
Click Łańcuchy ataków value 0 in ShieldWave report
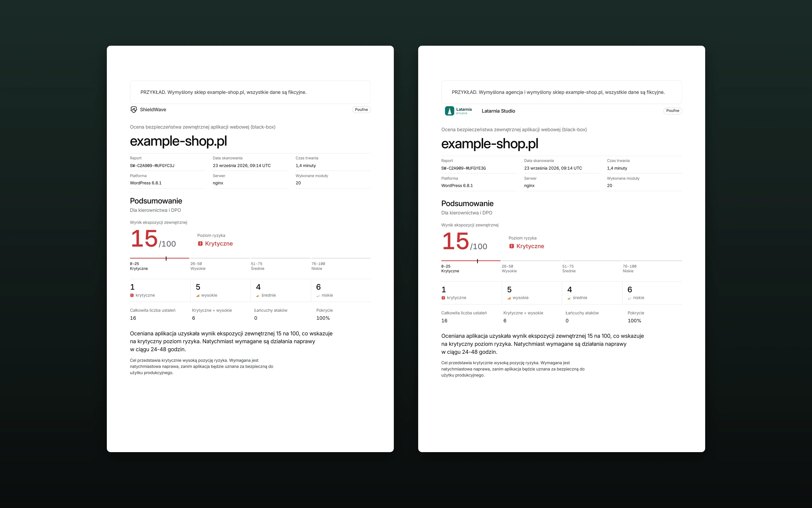coord(256,318)
